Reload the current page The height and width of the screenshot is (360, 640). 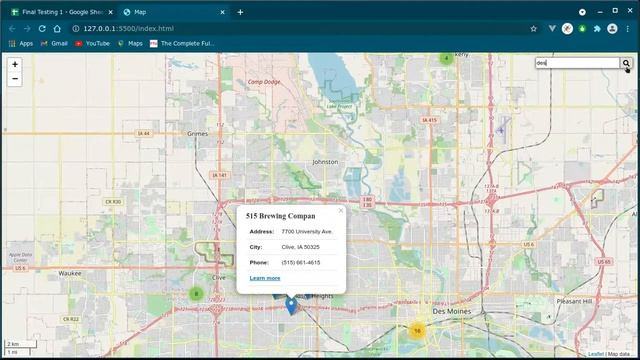[42, 29]
